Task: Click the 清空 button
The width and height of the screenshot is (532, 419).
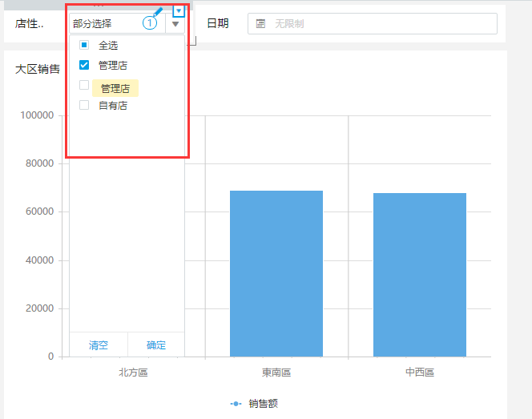Action: (x=99, y=345)
